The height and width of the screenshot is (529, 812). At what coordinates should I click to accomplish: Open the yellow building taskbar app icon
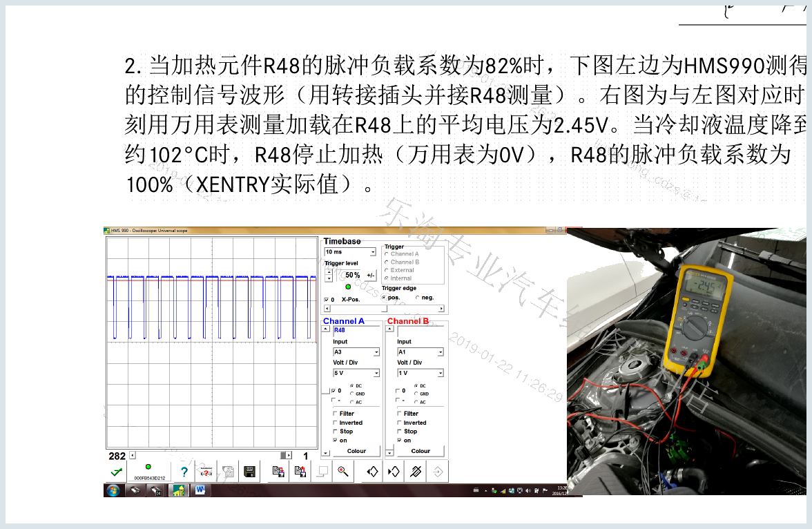pos(178,490)
